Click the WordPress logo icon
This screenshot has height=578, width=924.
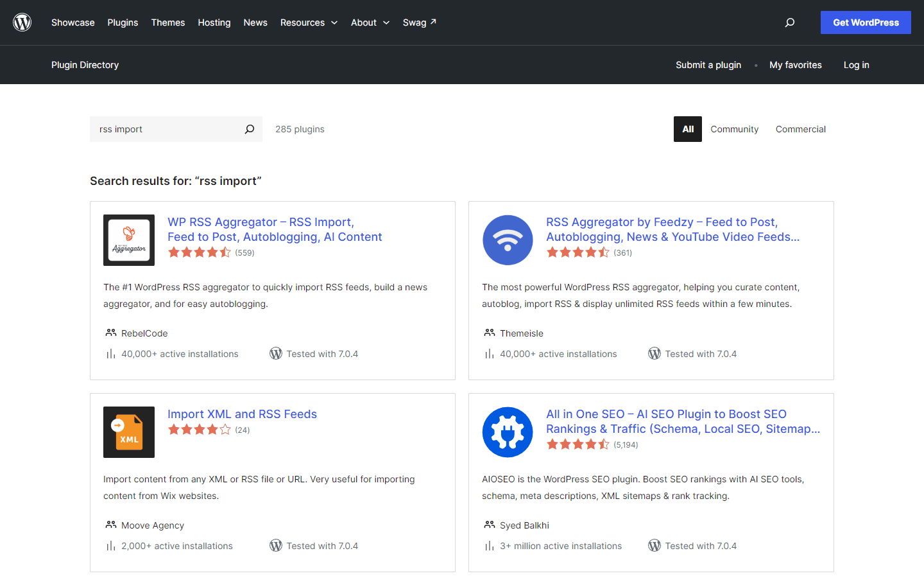(22, 22)
